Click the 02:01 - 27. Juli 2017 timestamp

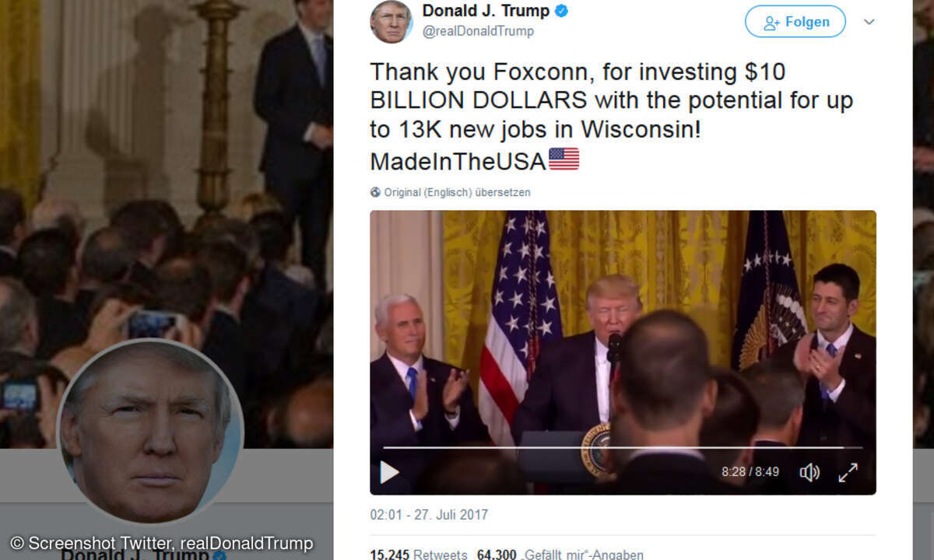429,515
